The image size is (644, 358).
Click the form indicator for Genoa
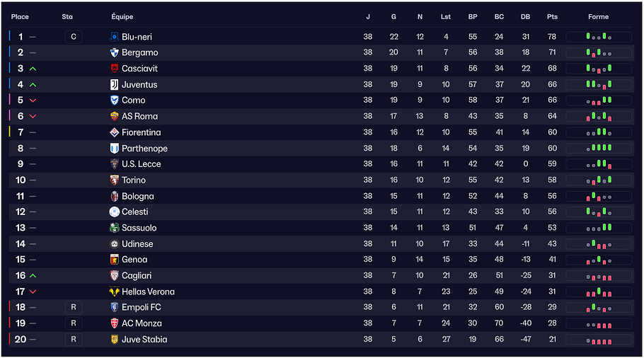[x=599, y=260]
